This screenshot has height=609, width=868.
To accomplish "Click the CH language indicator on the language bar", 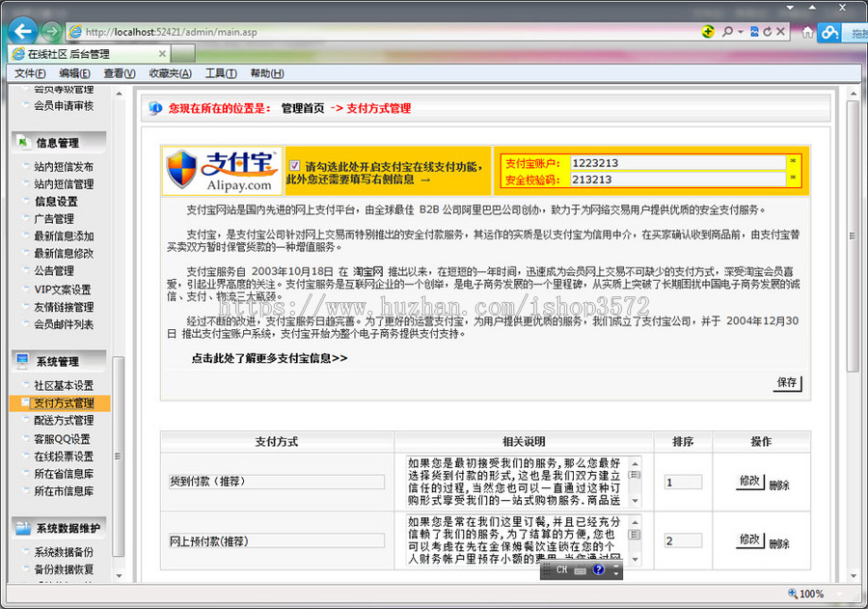I will [x=562, y=569].
